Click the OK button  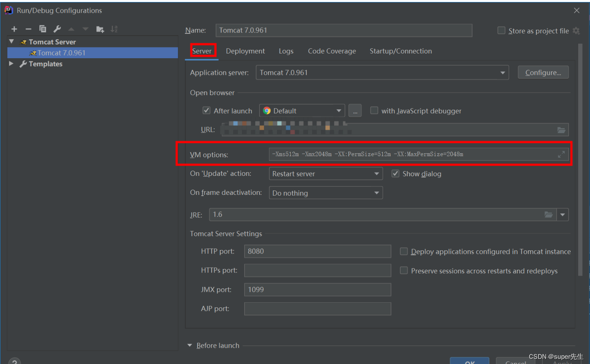[470, 360]
